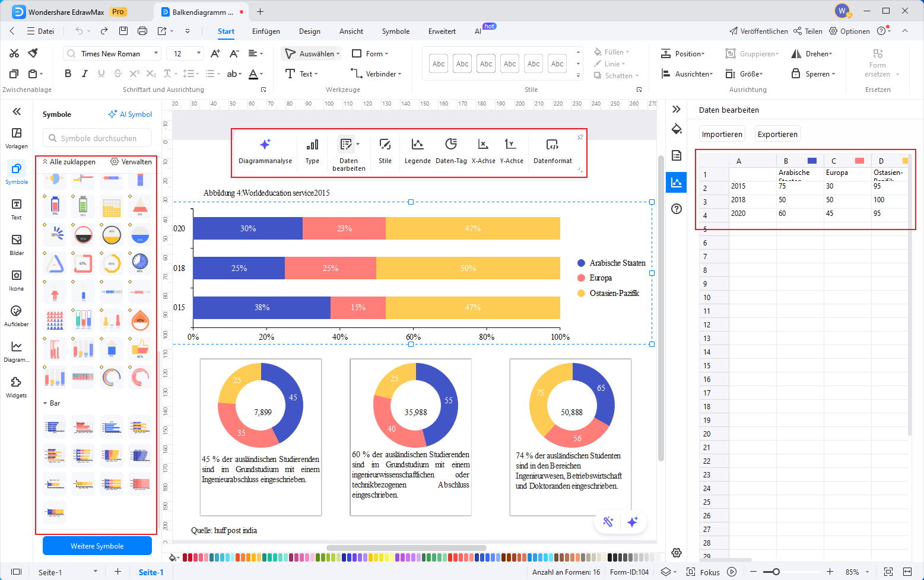Pin the floating chart toolbar
The image size is (924, 580).
pos(580,137)
